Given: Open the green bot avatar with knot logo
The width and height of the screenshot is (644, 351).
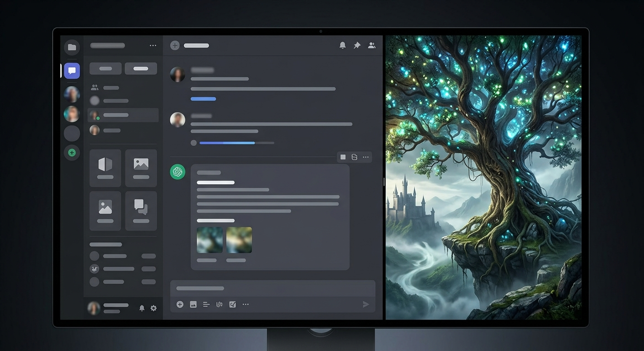Looking at the screenshot, I should point(177,172).
